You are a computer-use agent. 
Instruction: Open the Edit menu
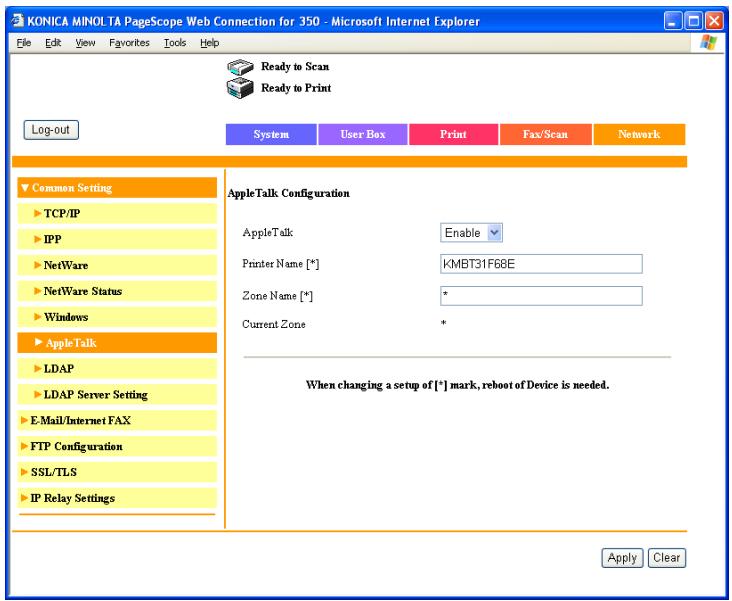[53, 43]
